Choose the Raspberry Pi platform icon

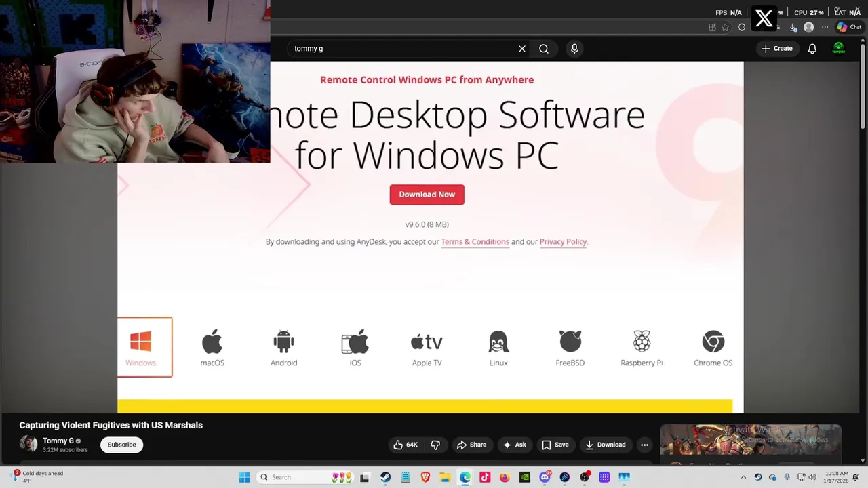click(x=642, y=348)
